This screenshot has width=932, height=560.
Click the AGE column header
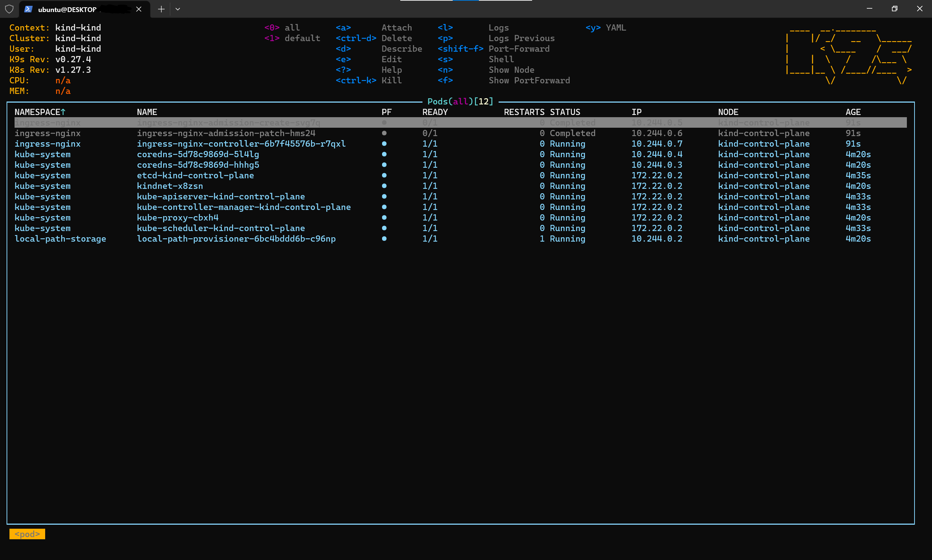click(853, 112)
